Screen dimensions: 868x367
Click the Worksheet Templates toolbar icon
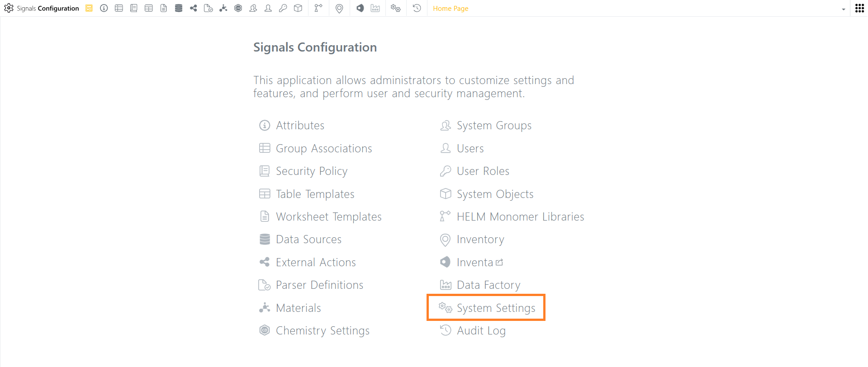[164, 8]
